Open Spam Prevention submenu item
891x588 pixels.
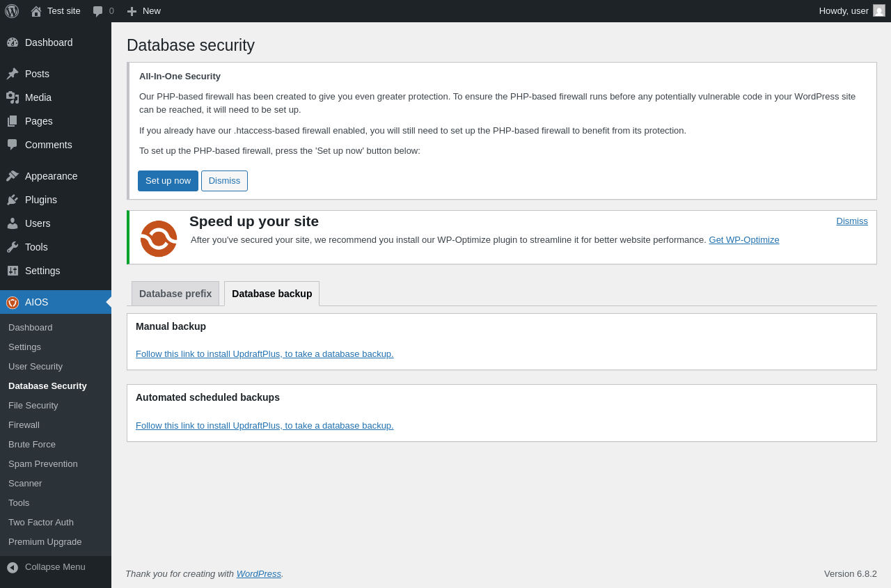(x=43, y=463)
